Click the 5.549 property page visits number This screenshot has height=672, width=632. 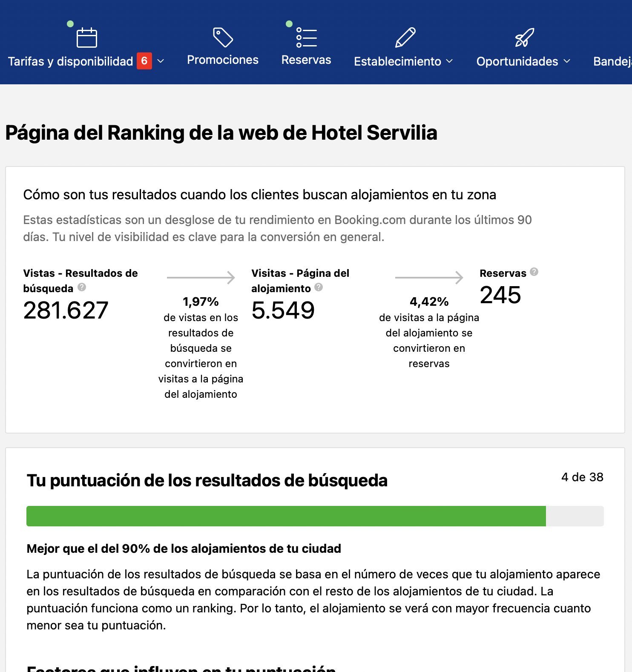(x=283, y=310)
